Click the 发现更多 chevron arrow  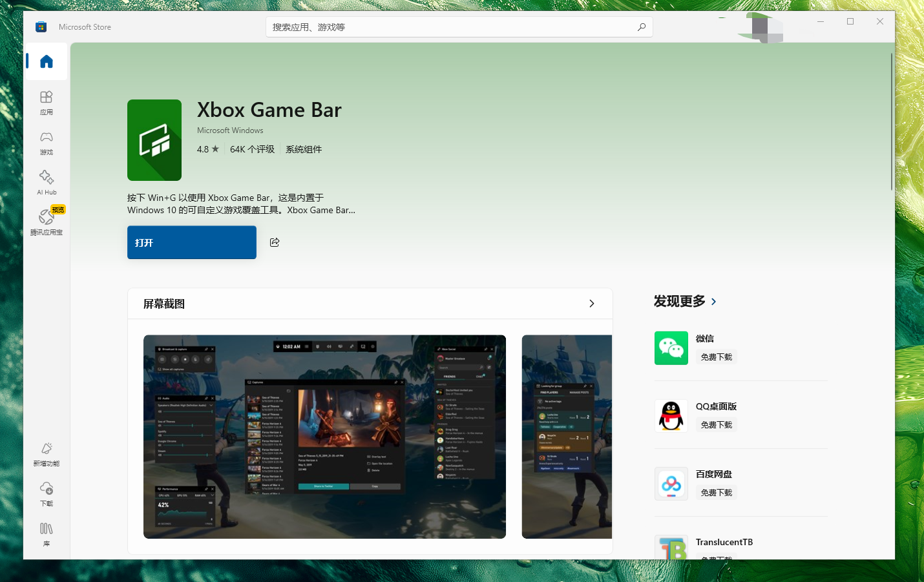pos(713,302)
